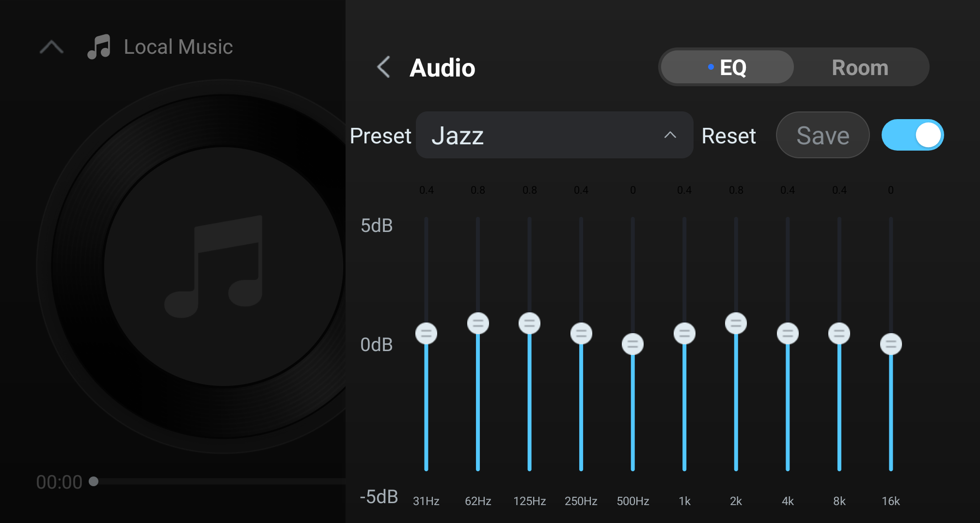This screenshot has width=980, height=523.
Task: Click the 16k frequency label
Action: pos(891,501)
